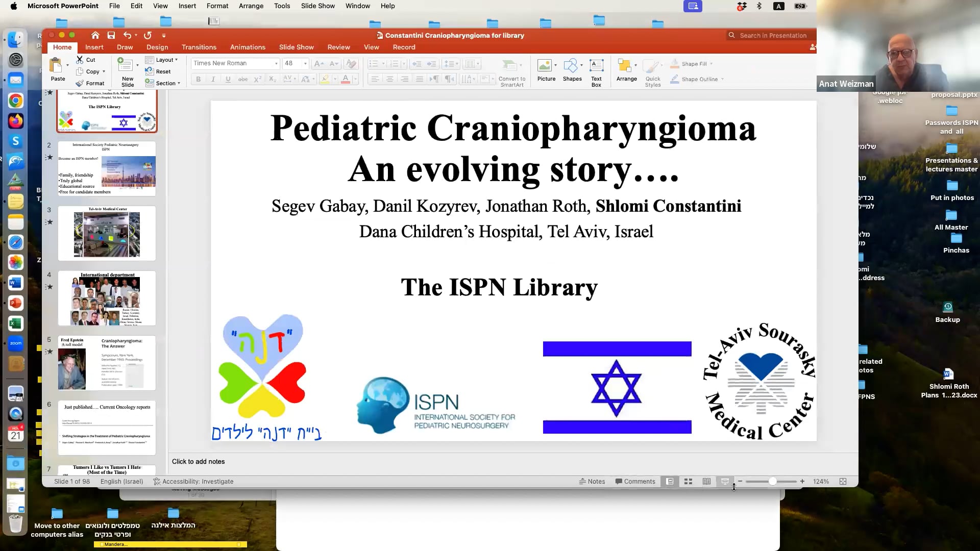
Task: Click the font color red swatch
Action: coord(346,79)
